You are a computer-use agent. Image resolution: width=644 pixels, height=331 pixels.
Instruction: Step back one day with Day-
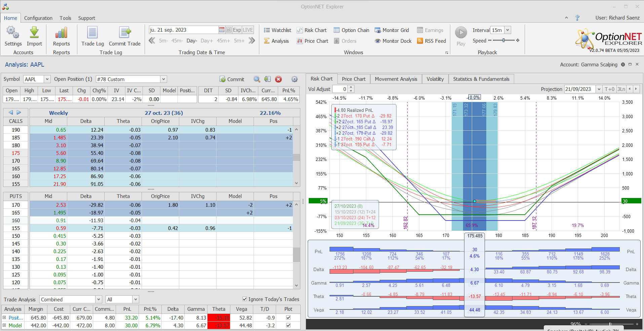192,41
